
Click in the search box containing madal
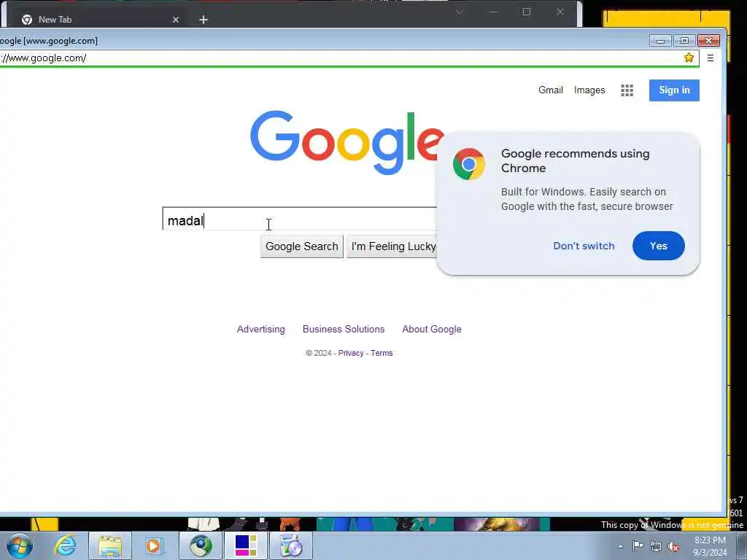point(300,219)
